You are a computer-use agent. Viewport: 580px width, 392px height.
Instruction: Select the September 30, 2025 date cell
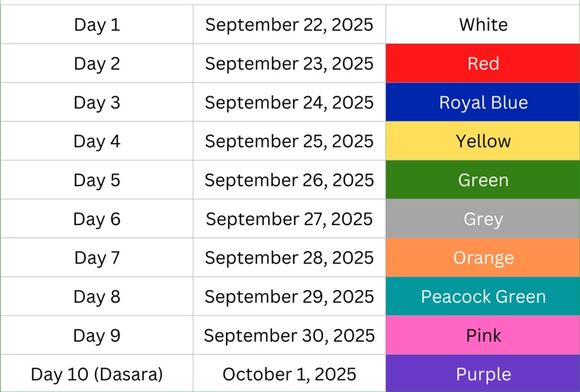[x=289, y=335]
